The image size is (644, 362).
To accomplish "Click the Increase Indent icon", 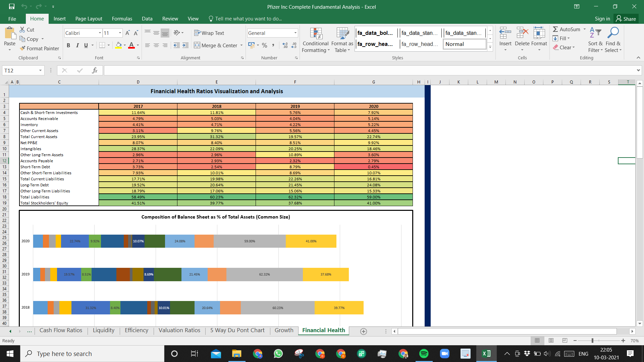I will [185, 45].
